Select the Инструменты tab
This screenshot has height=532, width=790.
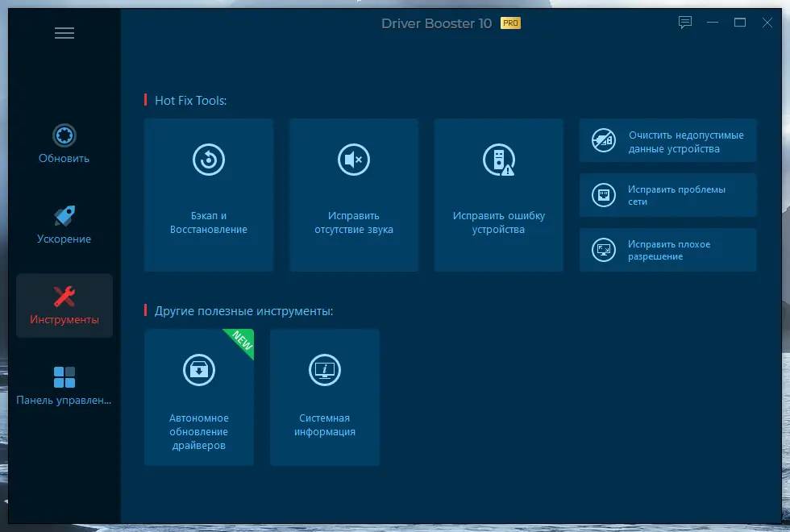pos(64,305)
